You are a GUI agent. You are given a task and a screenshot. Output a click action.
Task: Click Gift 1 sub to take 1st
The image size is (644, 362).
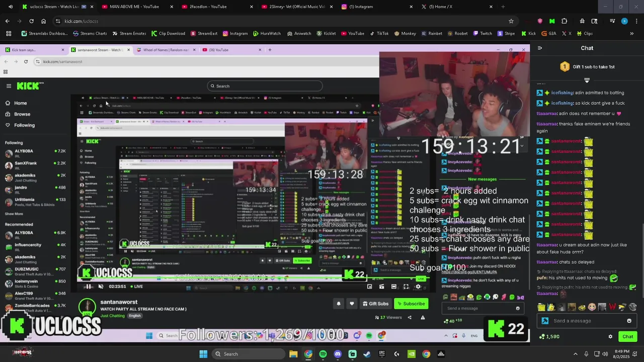(587, 67)
